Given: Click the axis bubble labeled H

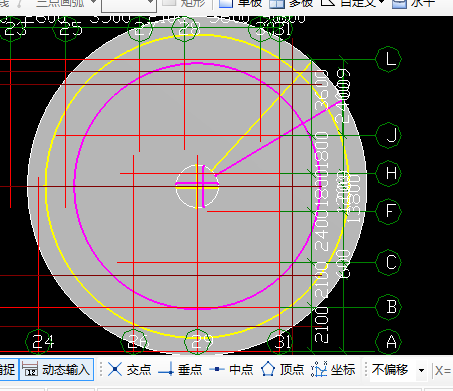Looking at the screenshot, I should [x=389, y=173].
